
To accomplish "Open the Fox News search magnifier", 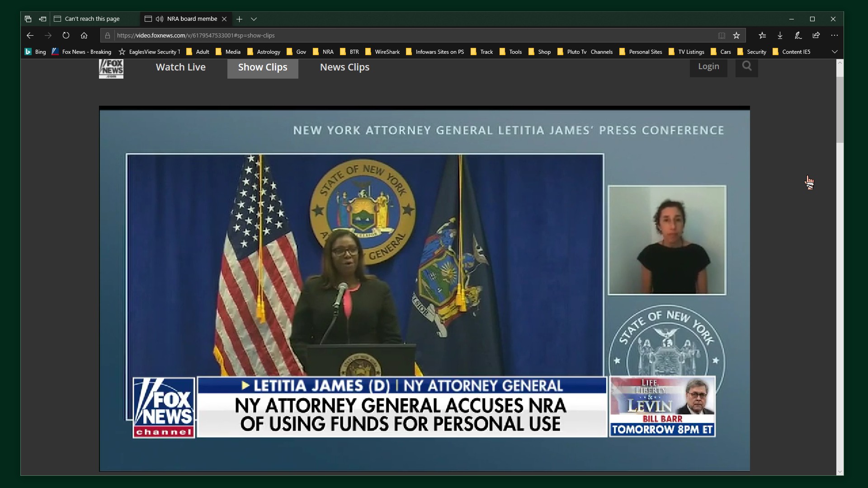I will (x=747, y=66).
